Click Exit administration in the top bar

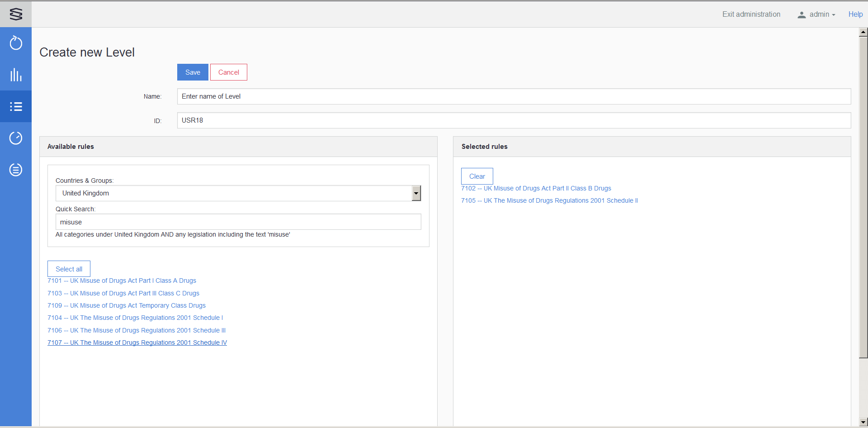(x=751, y=14)
